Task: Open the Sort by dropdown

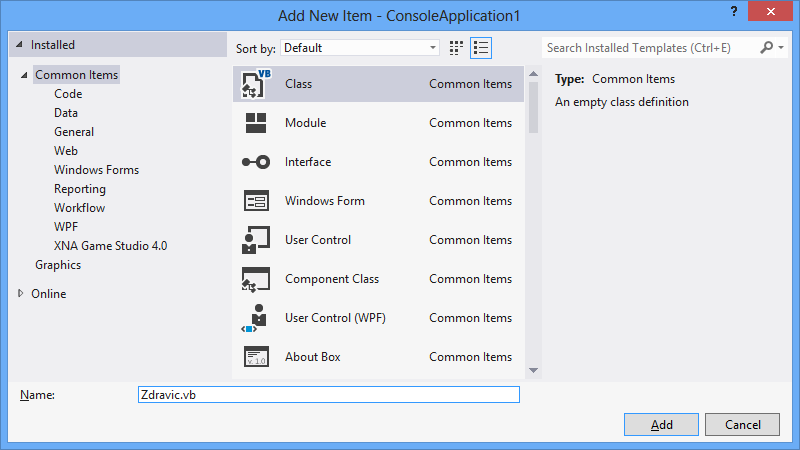Action: [x=360, y=47]
